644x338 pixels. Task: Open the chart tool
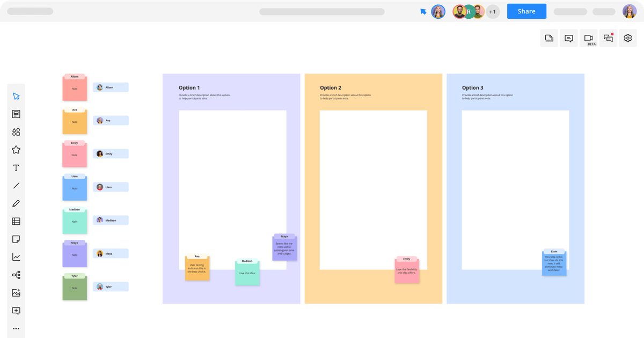(16, 256)
